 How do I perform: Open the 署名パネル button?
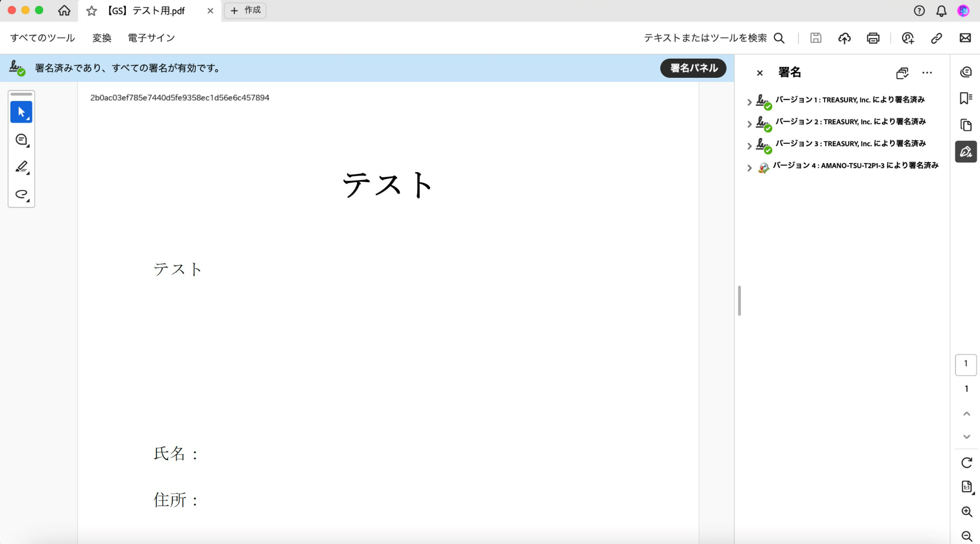coord(693,68)
